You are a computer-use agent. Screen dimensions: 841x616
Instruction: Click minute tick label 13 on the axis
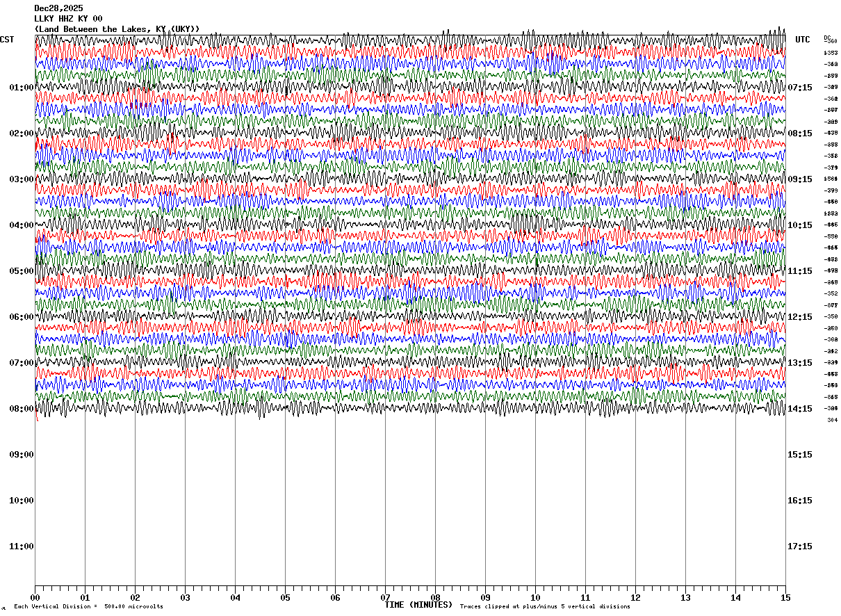coord(685,598)
